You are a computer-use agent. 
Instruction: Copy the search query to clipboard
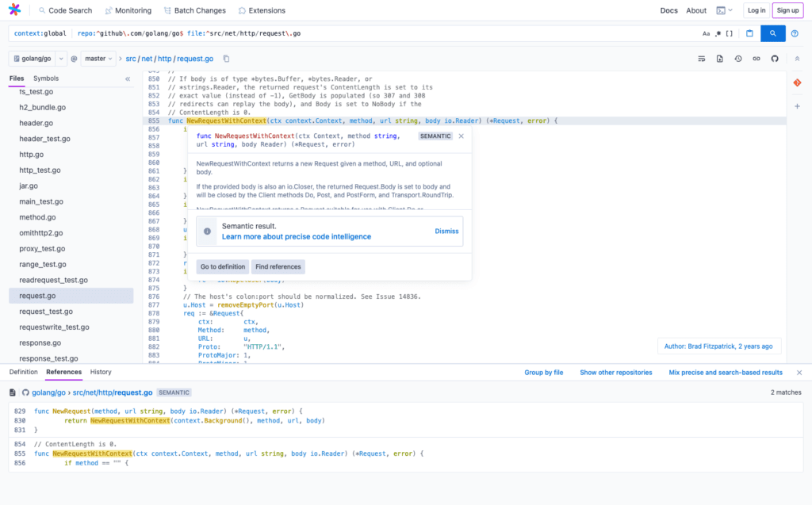749,33
